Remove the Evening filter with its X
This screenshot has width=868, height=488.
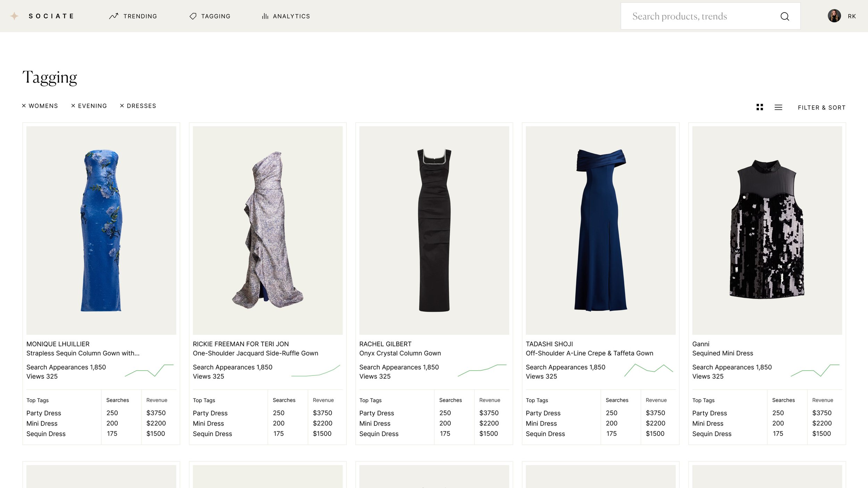coord(73,106)
